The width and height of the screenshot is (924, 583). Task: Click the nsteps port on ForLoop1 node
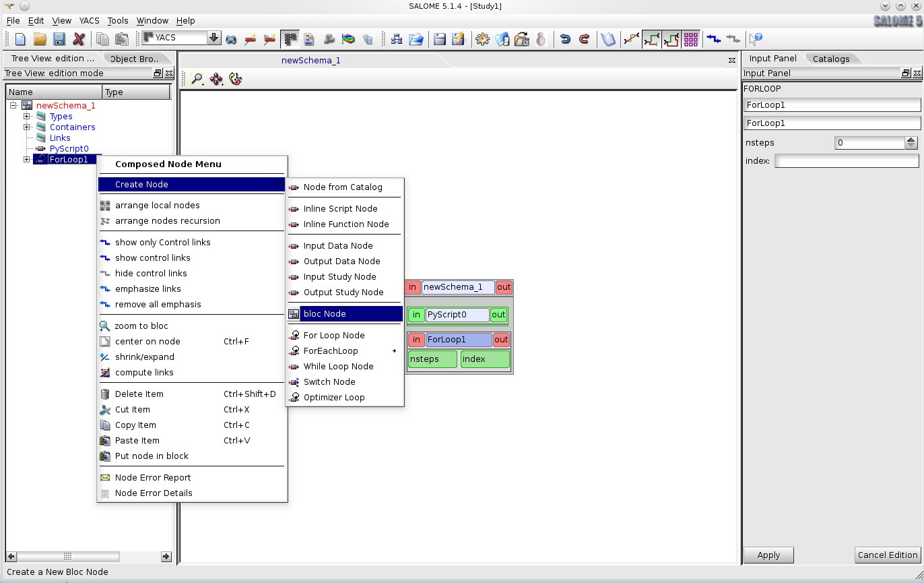432,359
